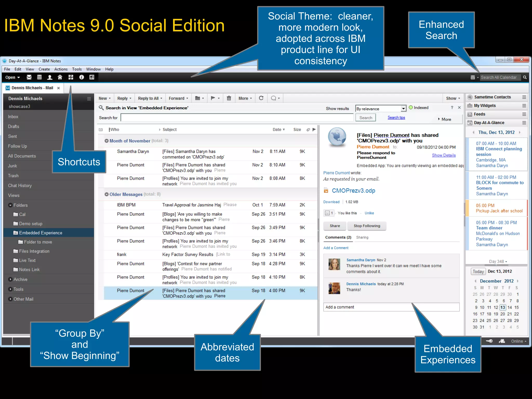This screenshot has width=532, height=399.
Task: Click the info circle shortcut icon
Action: click(82, 77)
